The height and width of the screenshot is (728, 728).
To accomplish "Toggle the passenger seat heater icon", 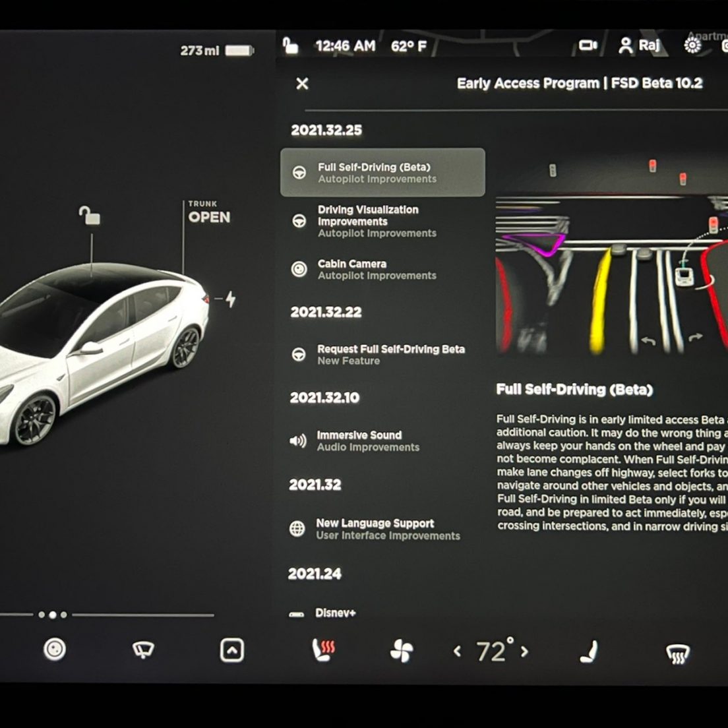I will click(590, 652).
